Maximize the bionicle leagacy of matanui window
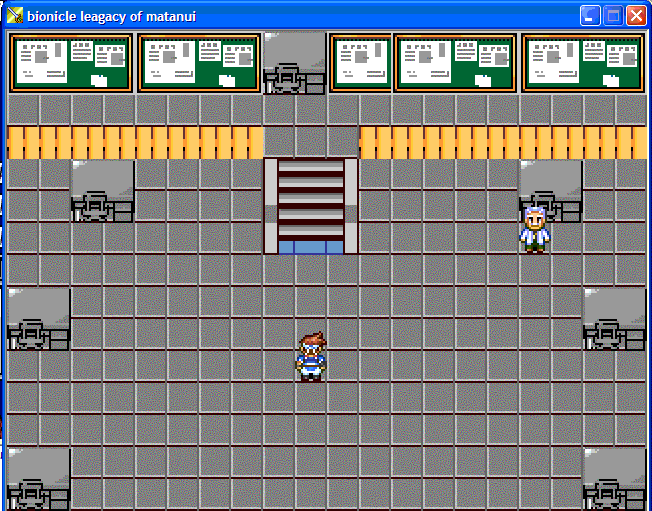Image resolution: width=652 pixels, height=511 pixels. pos(613,16)
